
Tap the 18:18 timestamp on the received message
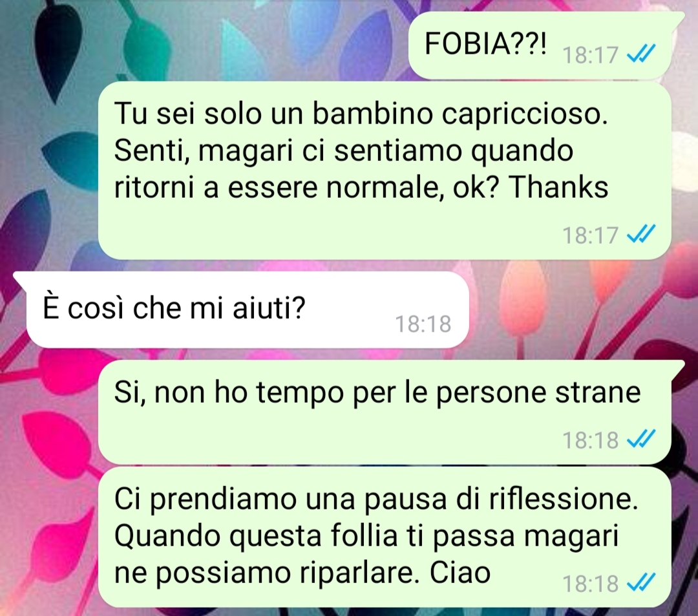click(x=423, y=324)
